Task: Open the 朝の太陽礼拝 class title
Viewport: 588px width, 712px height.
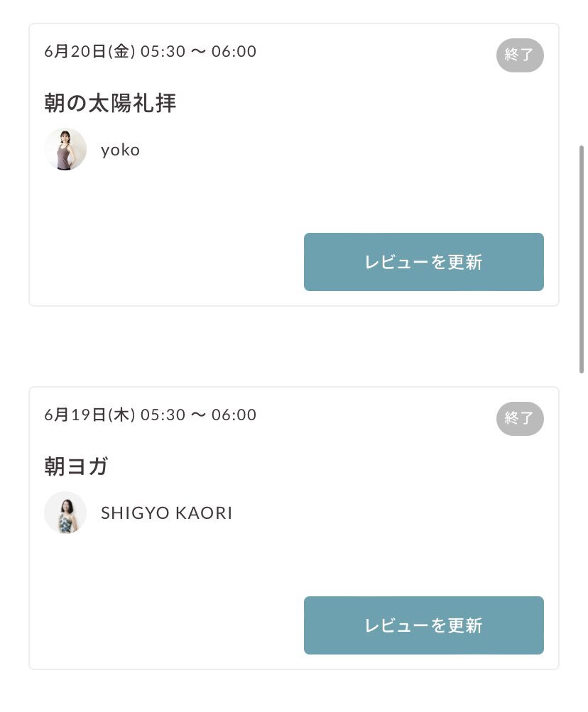Action: (x=110, y=103)
